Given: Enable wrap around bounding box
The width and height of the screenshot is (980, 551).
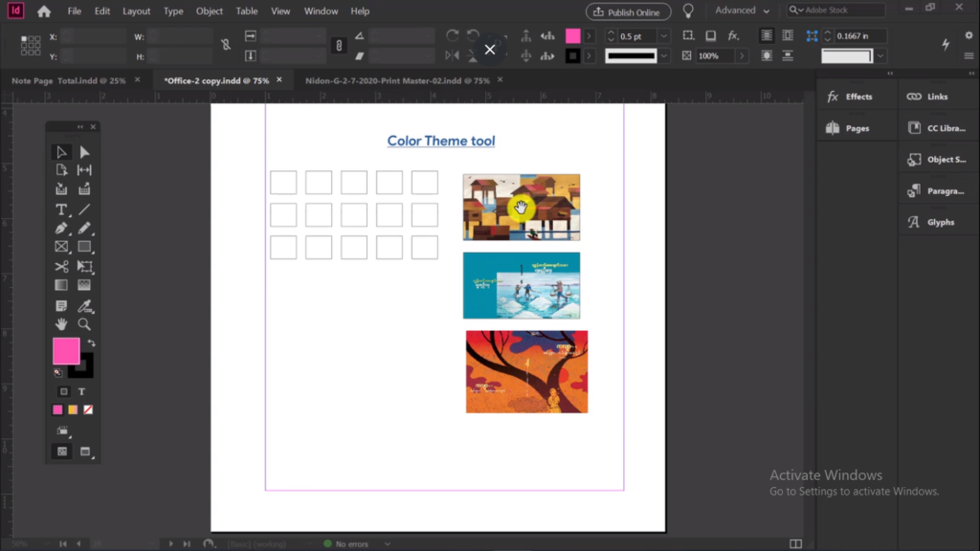Looking at the screenshot, I should [788, 36].
